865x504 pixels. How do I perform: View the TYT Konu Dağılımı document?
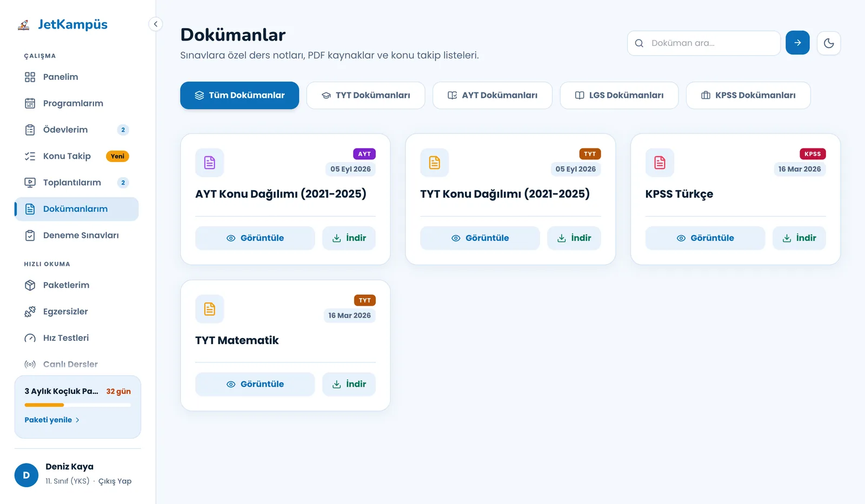(x=480, y=238)
